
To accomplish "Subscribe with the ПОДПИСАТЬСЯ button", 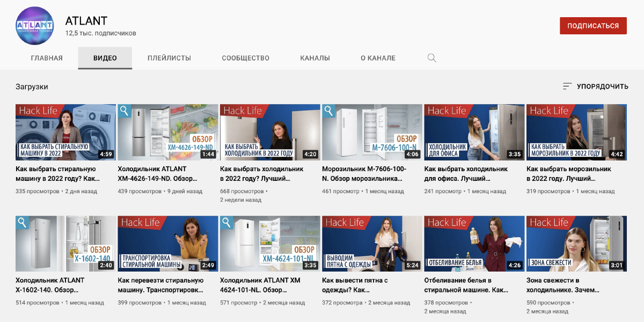I will point(593,26).
